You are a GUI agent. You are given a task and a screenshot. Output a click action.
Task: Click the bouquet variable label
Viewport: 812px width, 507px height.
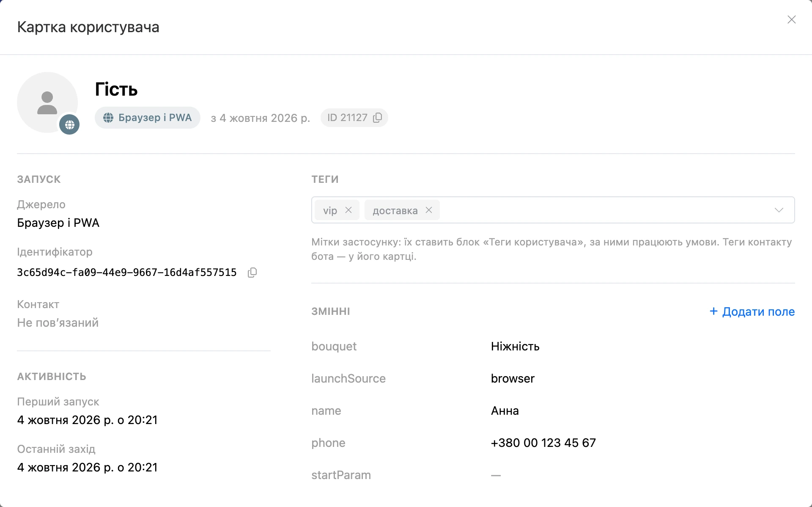[334, 346]
